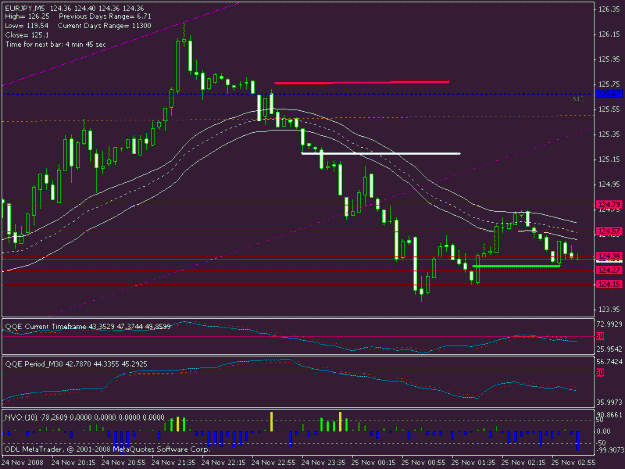Screen dimensions: 625x469
Task: Click the 125.35 price axis value
Action: [609, 134]
